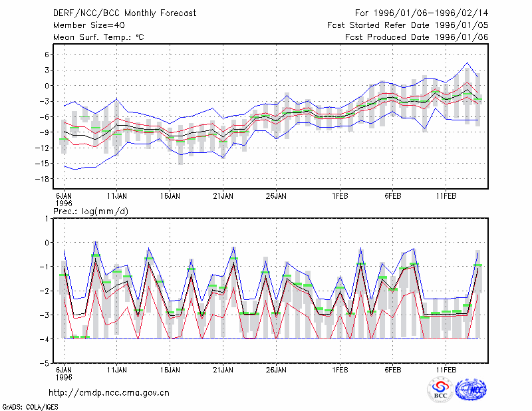532x411 pixels.
Task: Click the 21JAN label under precipitation chart
Action: 223,370
